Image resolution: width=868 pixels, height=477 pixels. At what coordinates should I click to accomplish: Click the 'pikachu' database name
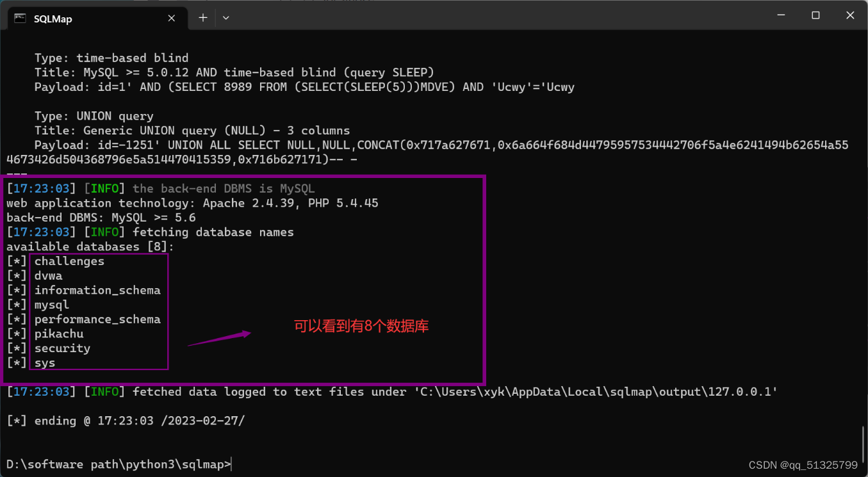coord(59,334)
